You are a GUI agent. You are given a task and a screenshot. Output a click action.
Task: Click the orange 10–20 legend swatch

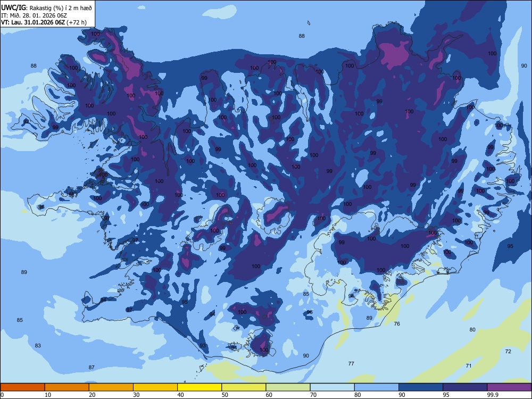(x=67, y=387)
